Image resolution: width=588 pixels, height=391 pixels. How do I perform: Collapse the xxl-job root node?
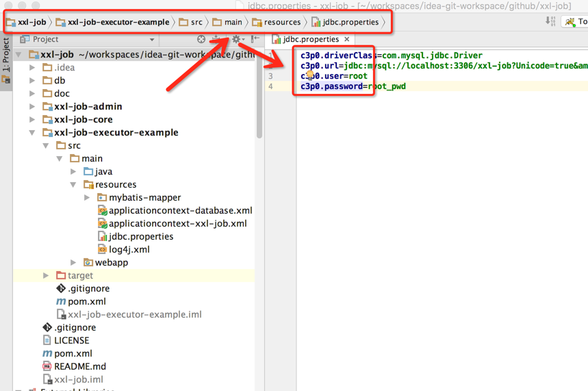click(x=18, y=55)
